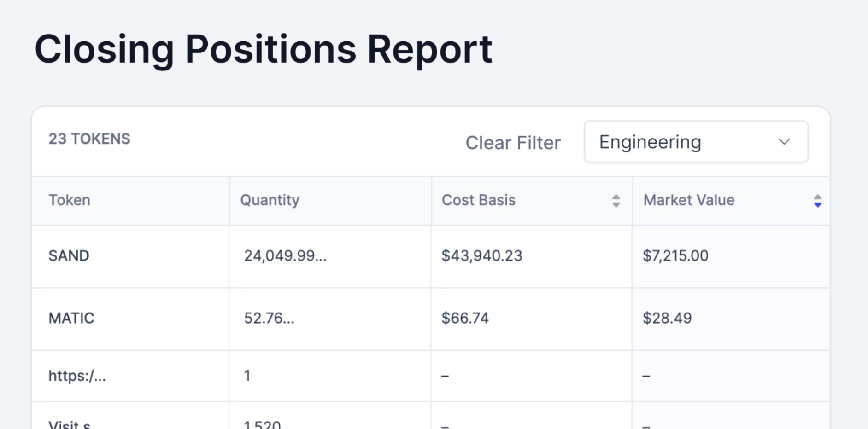This screenshot has height=429, width=868.
Task: Click the Token column header
Action: coord(70,200)
